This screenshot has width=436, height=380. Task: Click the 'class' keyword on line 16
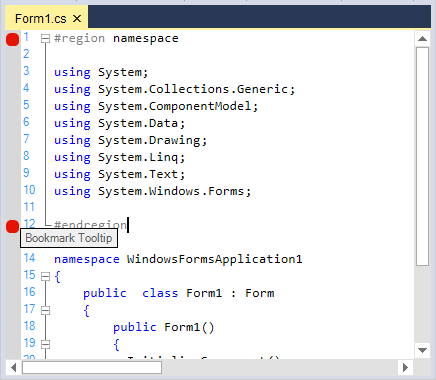pyautogui.click(x=160, y=293)
